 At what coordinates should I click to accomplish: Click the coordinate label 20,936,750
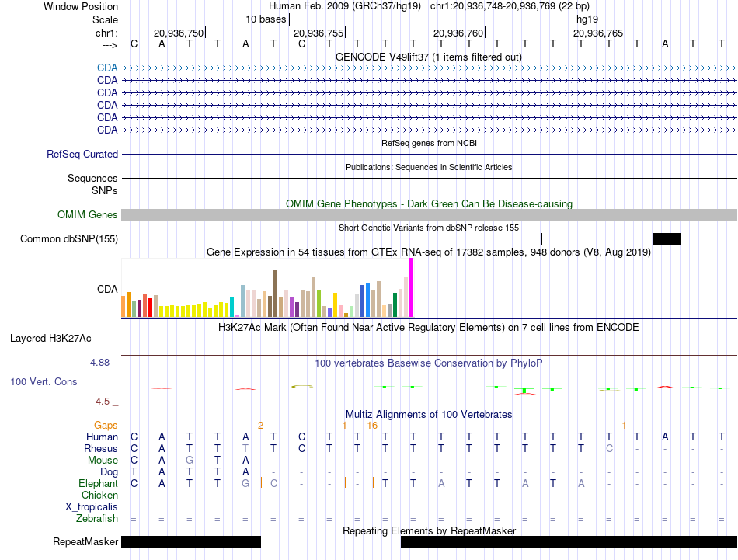tap(179, 33)
